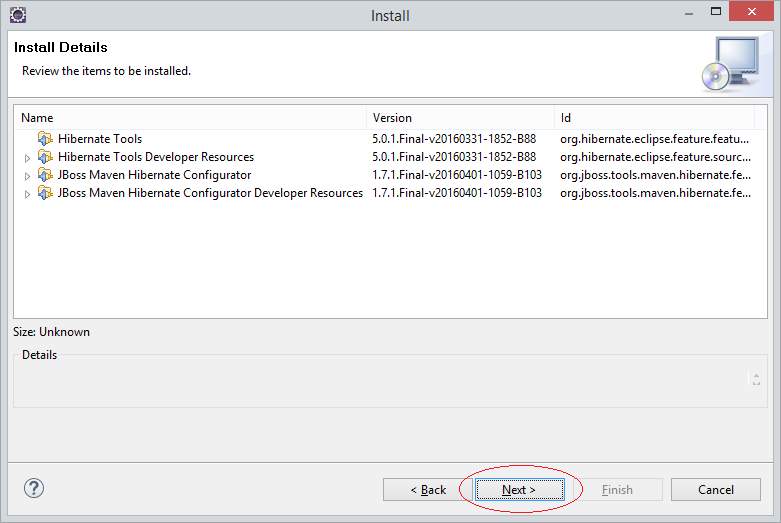Viewport: 781px width, 523px height.
Task: Click version 1.7.1.Final-v20160401-1059-B103 of JBoss Maven Hibernate Configurator
Action: [x=457, y=175]
